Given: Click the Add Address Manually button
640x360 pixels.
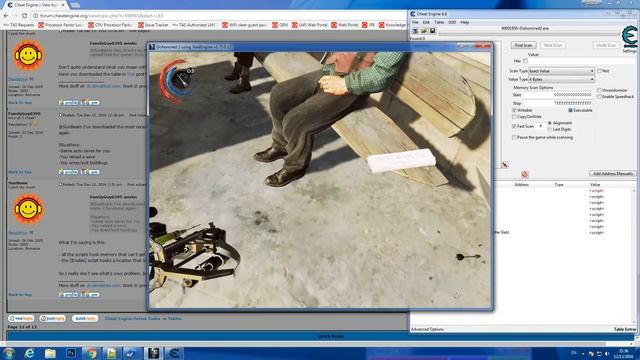Looking at the screenshot, I should click(x=613, y=174).
